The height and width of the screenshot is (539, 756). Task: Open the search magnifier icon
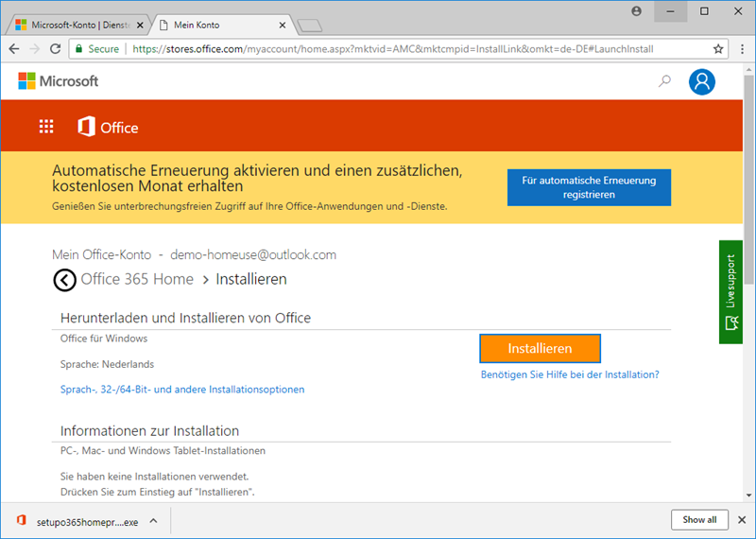[x=664, y=81]
